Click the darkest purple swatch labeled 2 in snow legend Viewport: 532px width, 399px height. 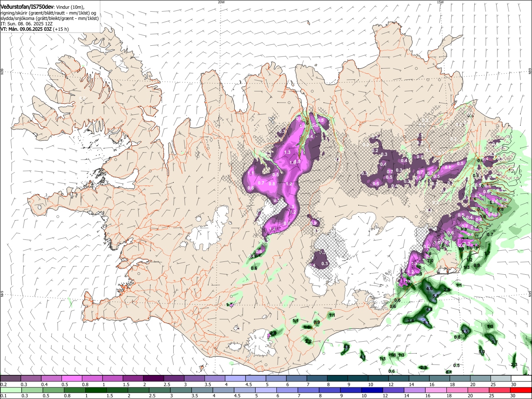[x=153, y=379]
